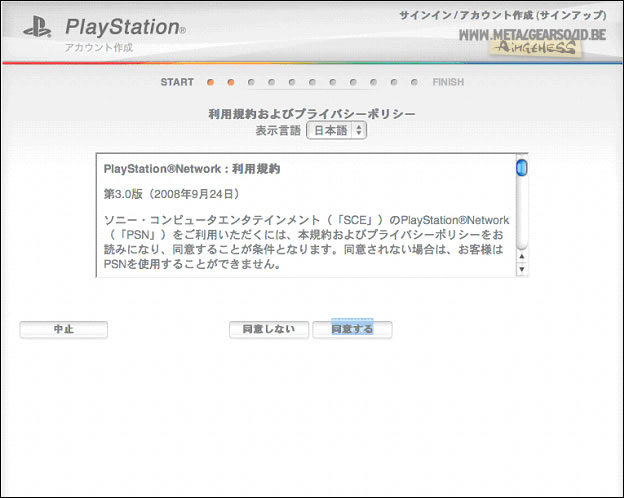Click the PlayStation logo icon
Screen dimensions: 624x498
[x=37, y=27]
